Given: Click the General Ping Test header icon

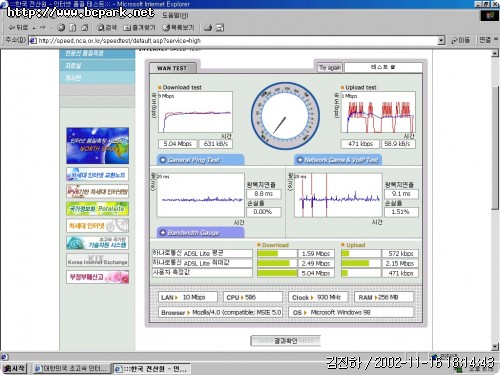Looking at the screenshot, I should pyautogui.click(x=163, y=160).
